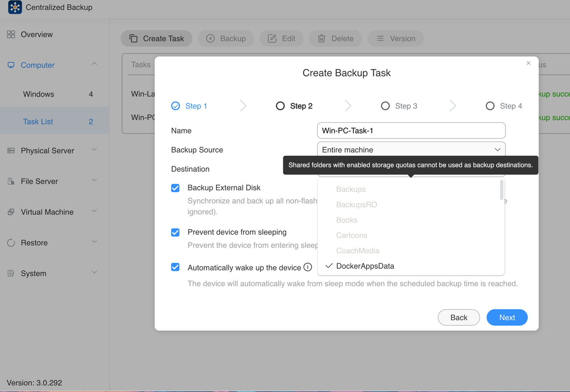Click the info icon beside wake up option
Image resolution: width=570 pixels, height=392 pixels.
[x=308, y=267]
